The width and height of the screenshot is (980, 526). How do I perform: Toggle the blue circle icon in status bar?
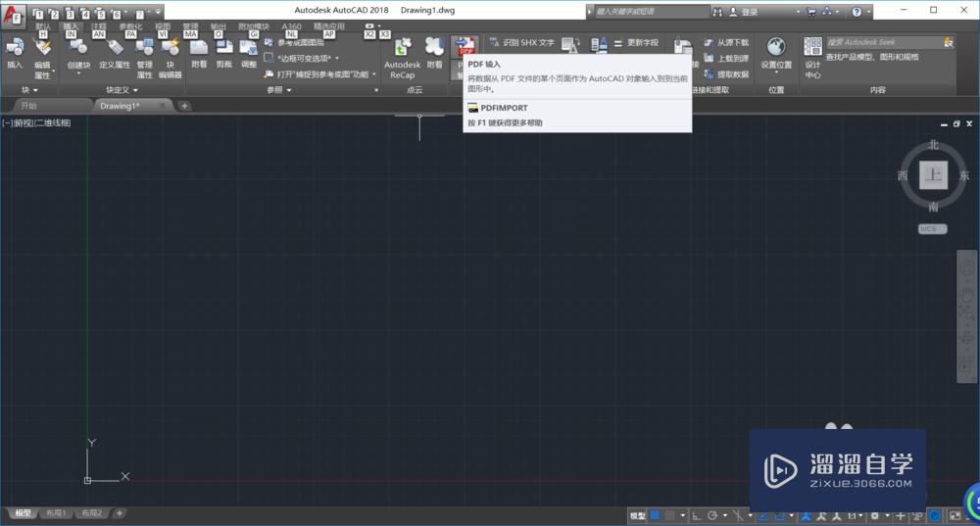(x=934, y=516)
